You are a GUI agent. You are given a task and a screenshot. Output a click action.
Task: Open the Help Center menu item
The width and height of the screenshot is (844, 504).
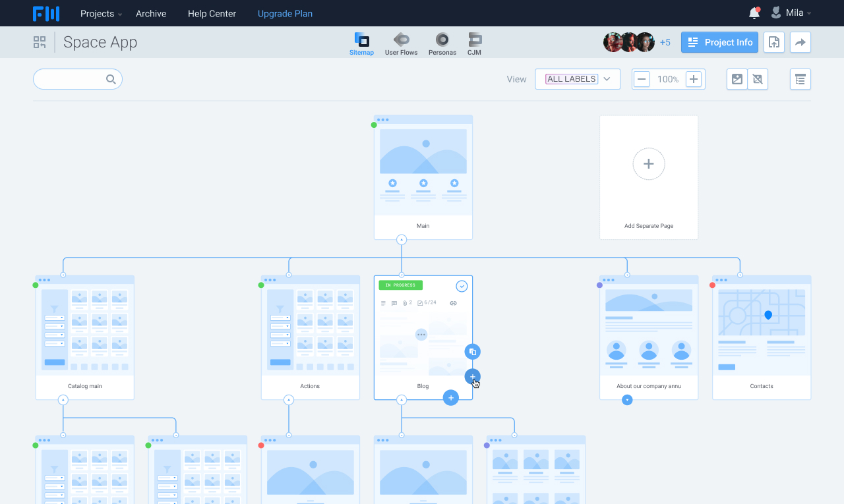pos(212,13)
